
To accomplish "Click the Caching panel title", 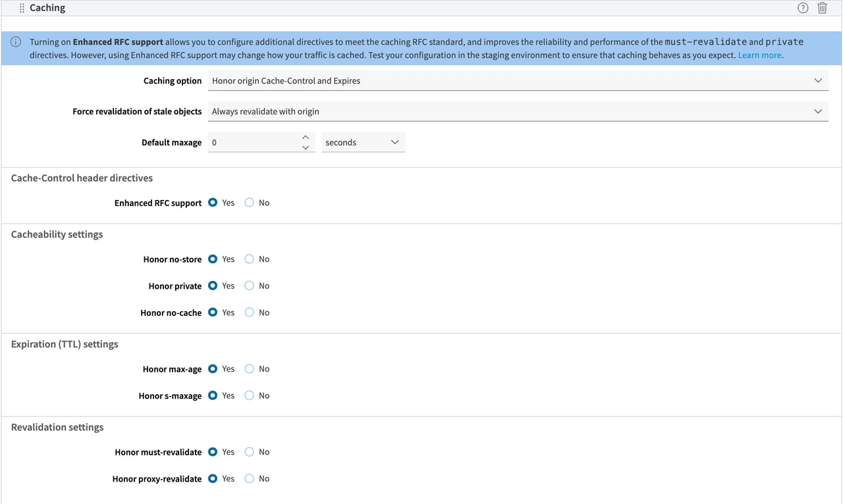I will click(47, 8).
